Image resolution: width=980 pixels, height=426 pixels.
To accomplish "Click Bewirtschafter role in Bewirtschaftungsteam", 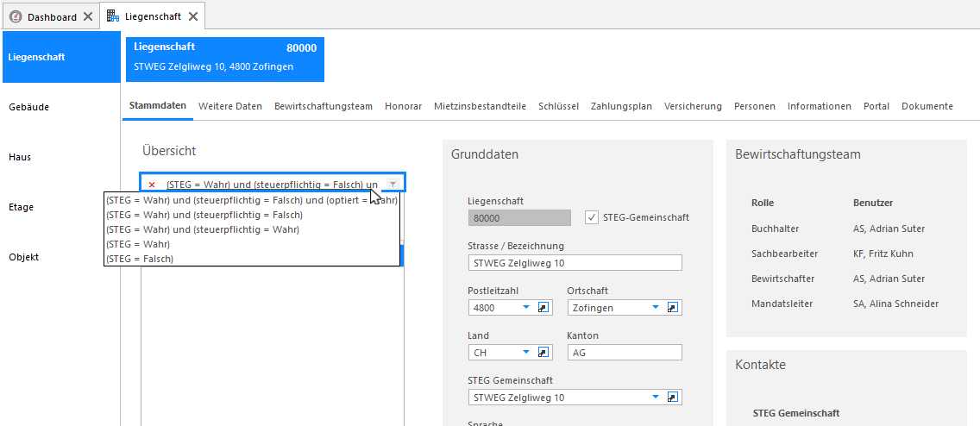I will click(783, 279).
